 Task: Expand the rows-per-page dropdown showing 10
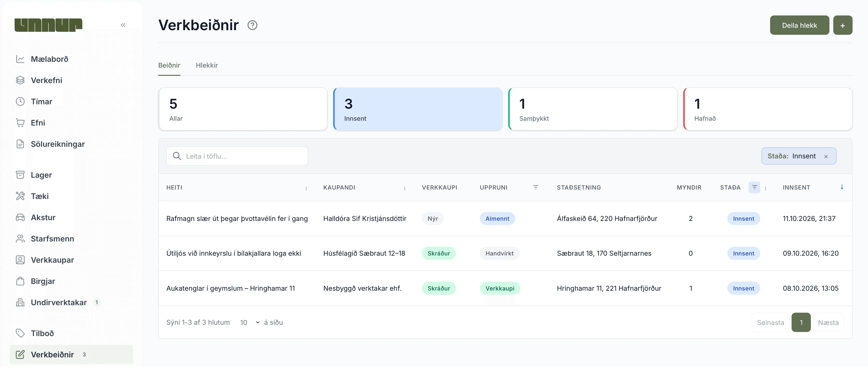(x=250, y=323)
